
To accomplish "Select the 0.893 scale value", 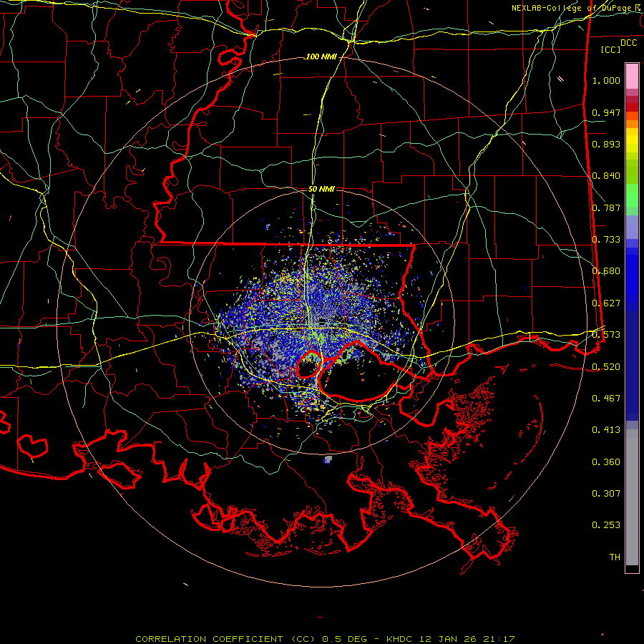I will point(606,144).
